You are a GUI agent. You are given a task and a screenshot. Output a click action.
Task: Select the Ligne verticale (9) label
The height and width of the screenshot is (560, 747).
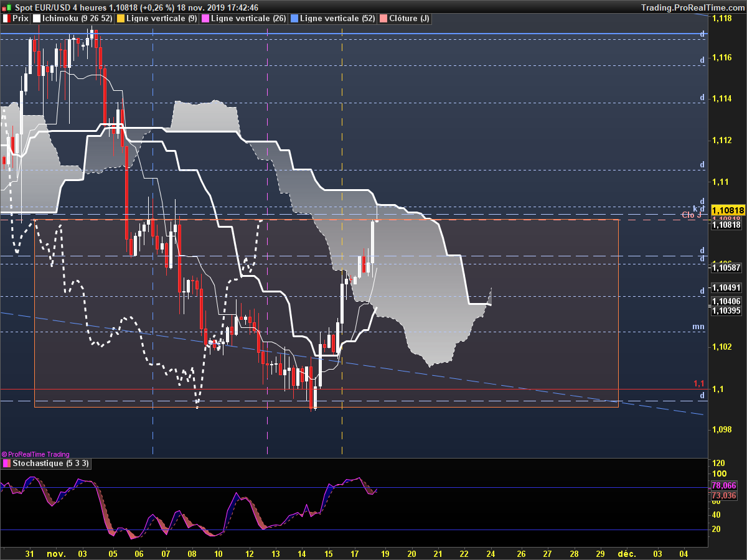[161, 19]
